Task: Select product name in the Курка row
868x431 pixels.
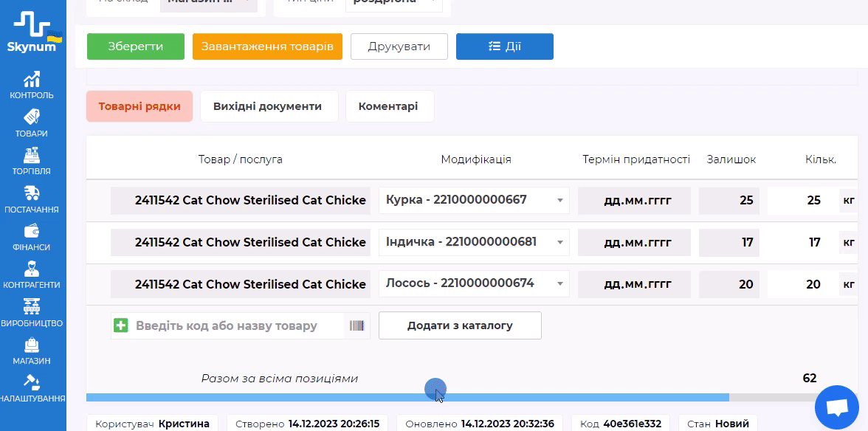Action: [241, 200]
